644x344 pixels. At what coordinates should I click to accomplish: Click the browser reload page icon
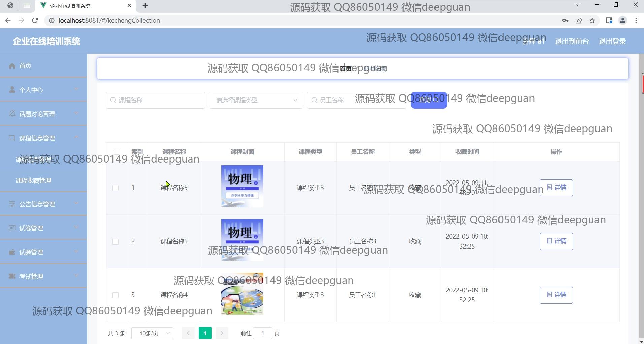[x=35, y=20]
